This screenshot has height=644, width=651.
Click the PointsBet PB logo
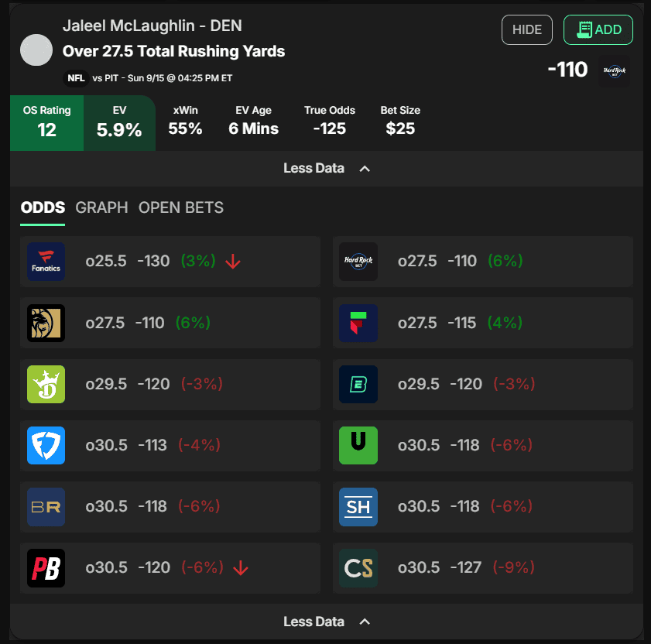point(46,568)
